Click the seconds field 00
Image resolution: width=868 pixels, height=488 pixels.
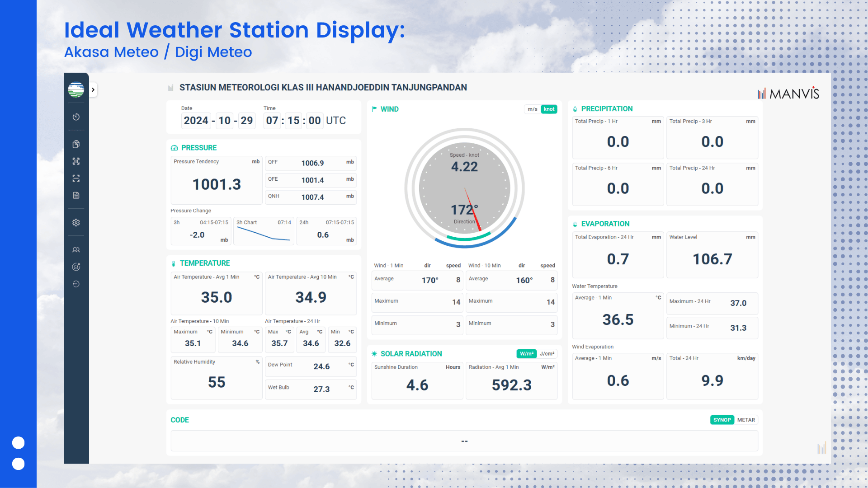coord(315,121)
